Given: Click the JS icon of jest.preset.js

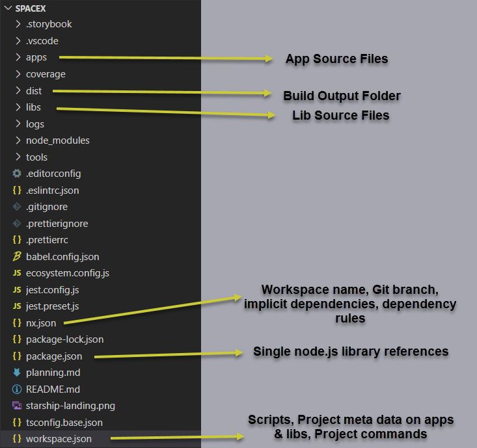Looking at the screenshot, I should click(x=17, y=306).
